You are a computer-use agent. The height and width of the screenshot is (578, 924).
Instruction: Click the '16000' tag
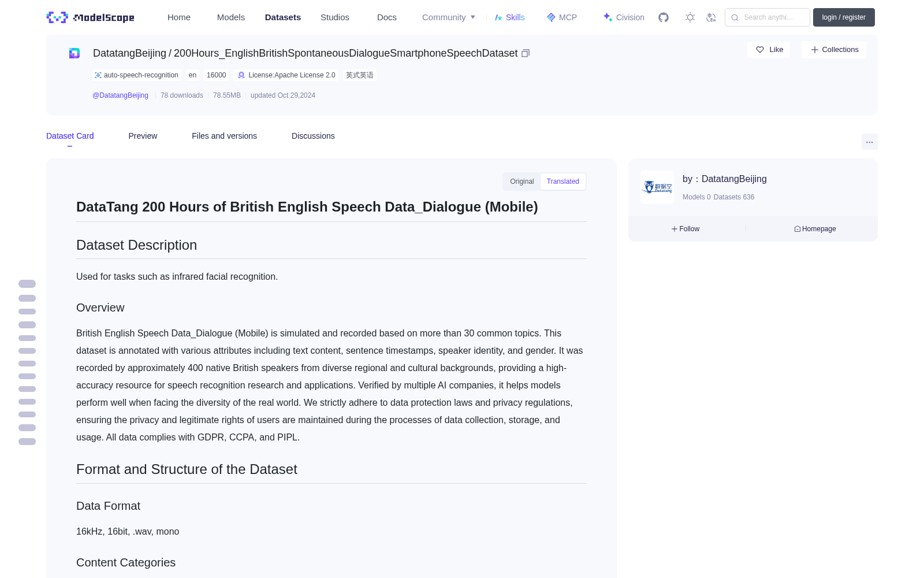click(x=217, y=75)
